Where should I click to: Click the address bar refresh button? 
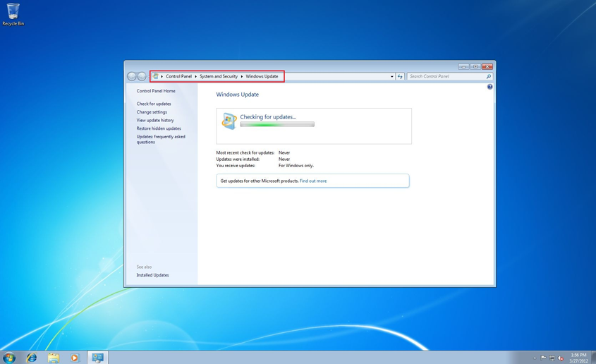pos(400,76)
